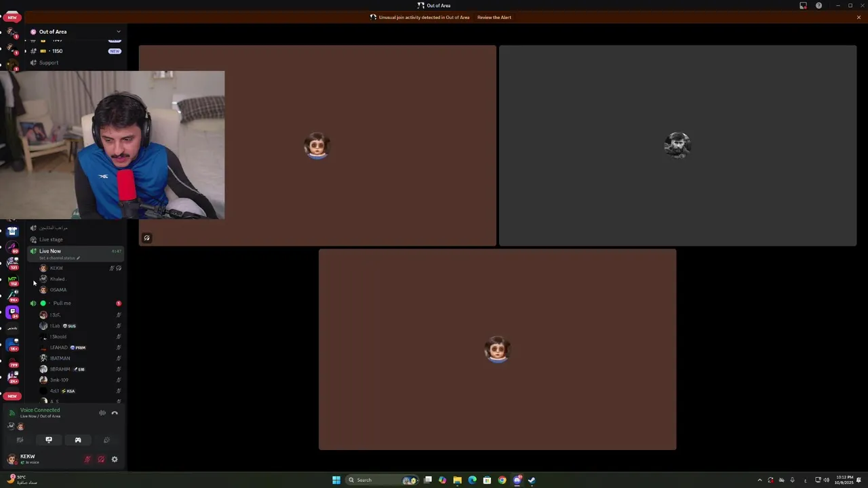The height and width of the screenshot is (488, 868).
Task: Open the weather widget showing 30°C
Action: click(22, 479)
